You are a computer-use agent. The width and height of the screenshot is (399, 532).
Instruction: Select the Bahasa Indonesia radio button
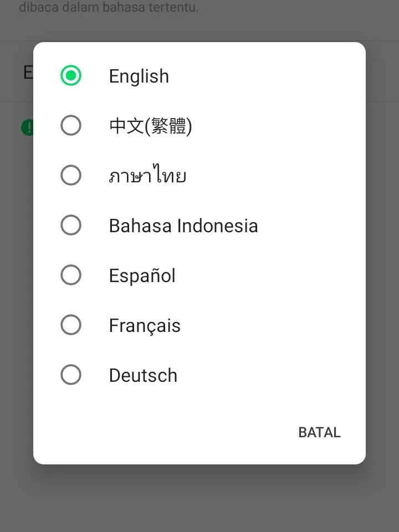71,226
